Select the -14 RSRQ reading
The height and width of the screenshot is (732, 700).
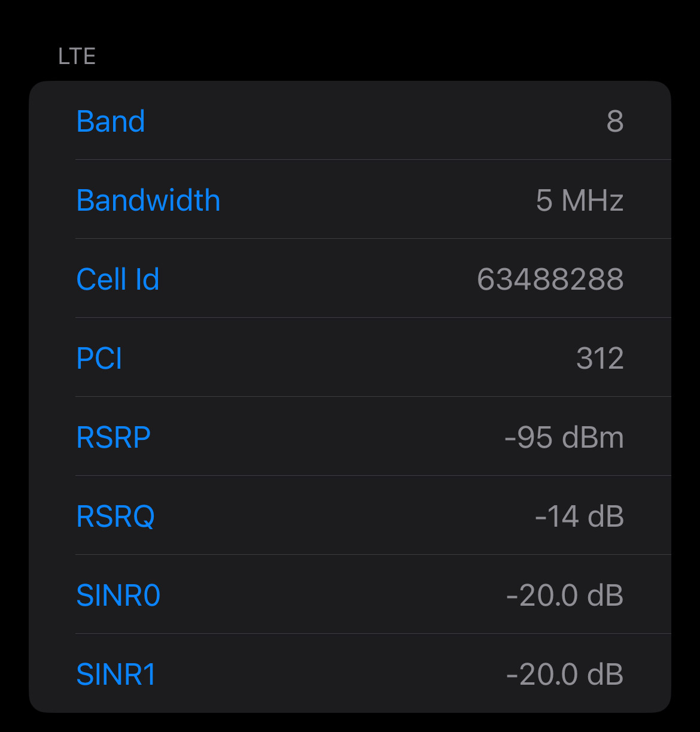point(556,517)
